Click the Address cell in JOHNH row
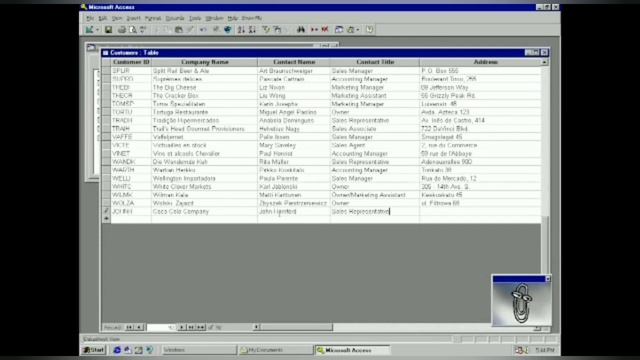Image resolution: width=640 pixels, height=360 pixels. (480, 211)
